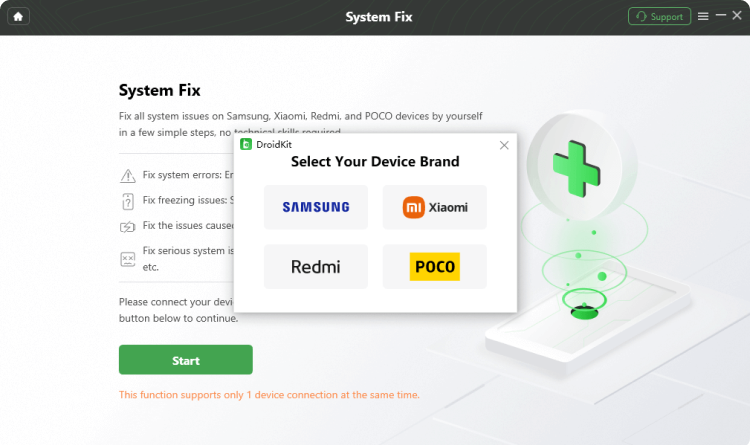Close the Select Your Device Brand dialog
Viewport: 750px width, 448px height.
pos(504,145)
